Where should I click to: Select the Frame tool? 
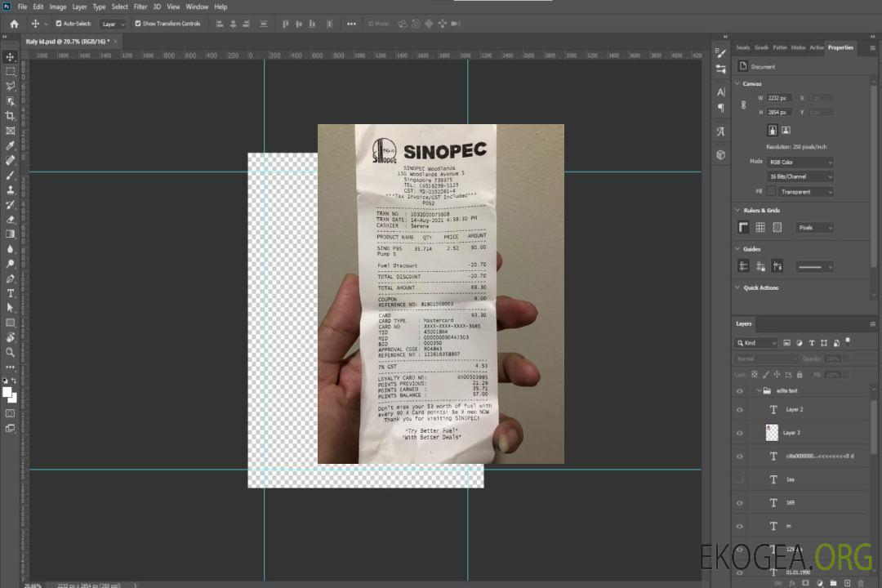(x=10, y=131)
